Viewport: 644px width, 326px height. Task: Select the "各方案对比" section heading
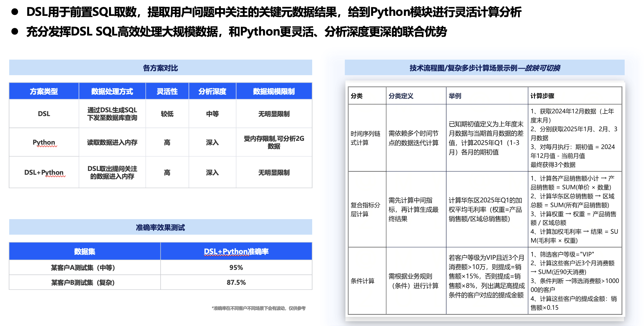tap(160, 68)
